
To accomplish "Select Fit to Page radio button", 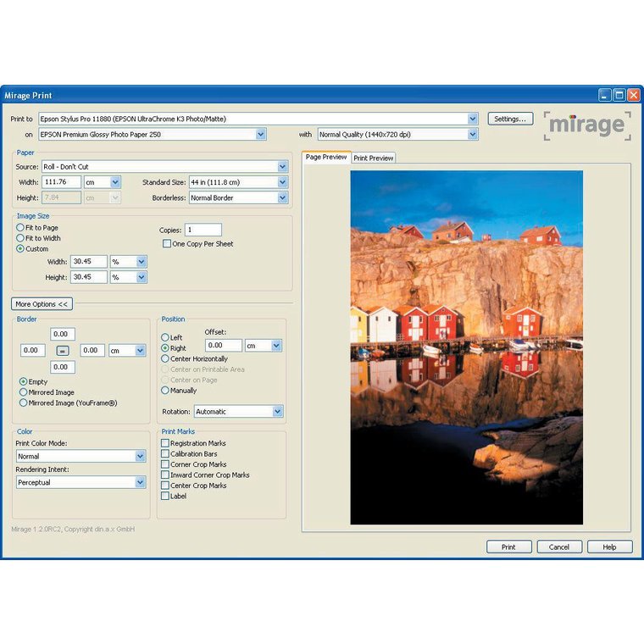I will (20, 228).
